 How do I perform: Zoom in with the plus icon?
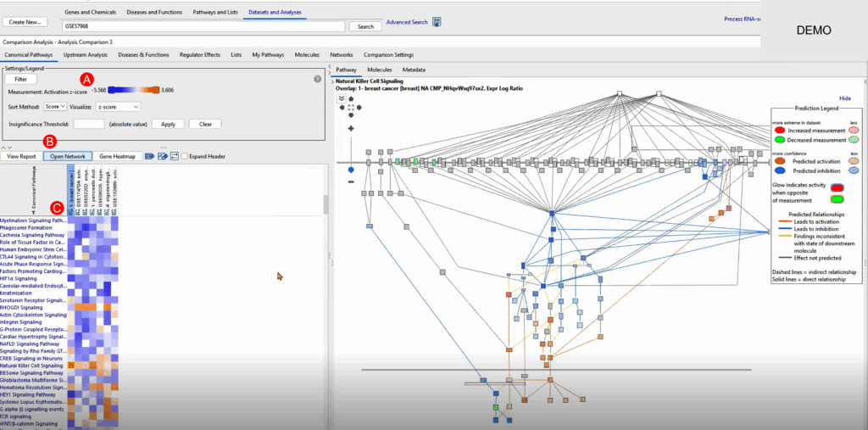(351, 129)
